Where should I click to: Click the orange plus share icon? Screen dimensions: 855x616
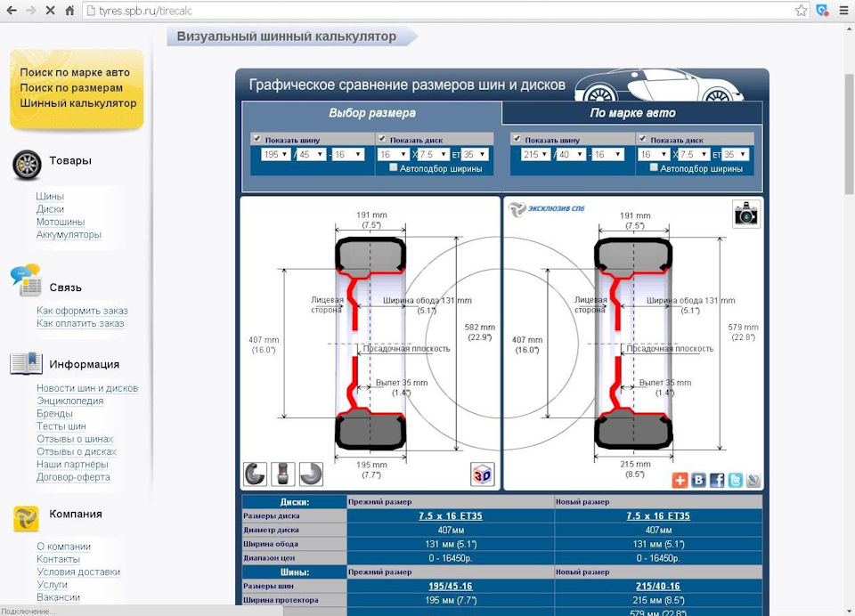click(680, 480)
